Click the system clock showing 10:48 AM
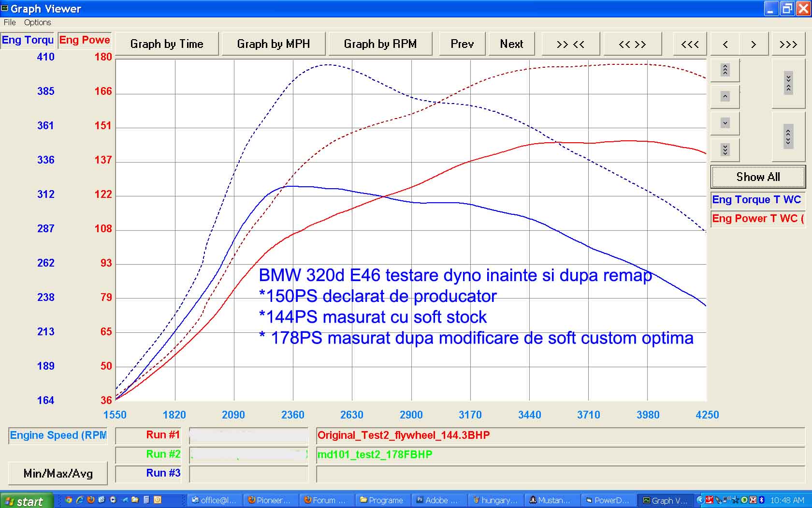812x508 pixels. click(x=787, y=500)
